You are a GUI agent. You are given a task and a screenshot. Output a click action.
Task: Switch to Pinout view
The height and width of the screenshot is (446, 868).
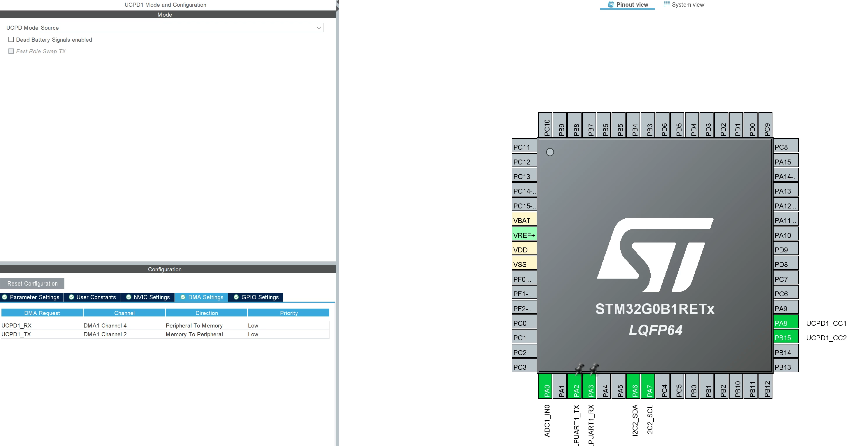[628, 5]
